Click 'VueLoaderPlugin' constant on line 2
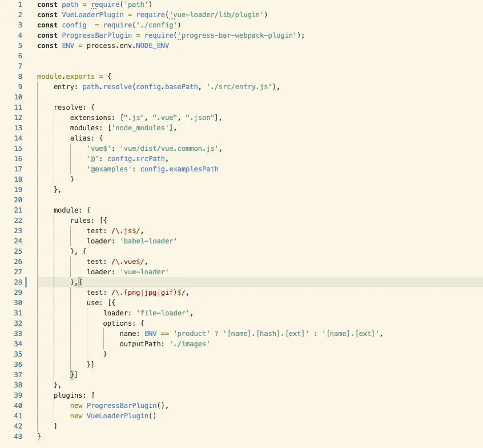 point(92,15)
